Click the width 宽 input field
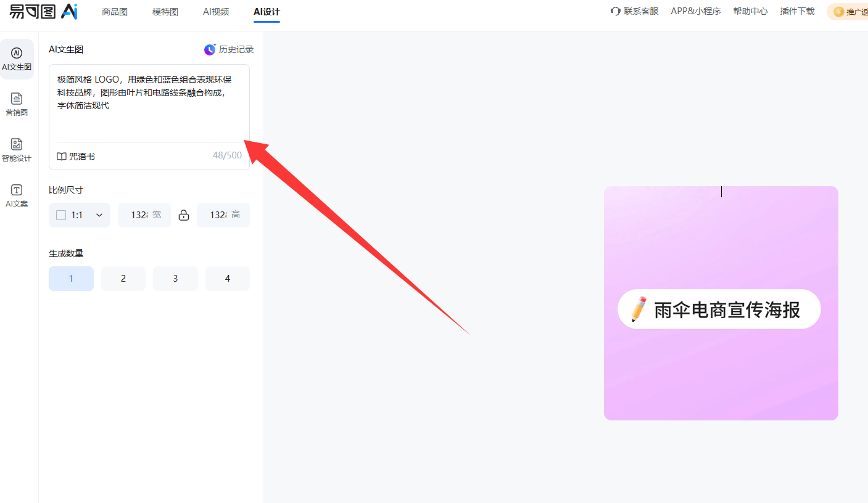The height and width of the screenshot is (503, 868). click(139, 215)
